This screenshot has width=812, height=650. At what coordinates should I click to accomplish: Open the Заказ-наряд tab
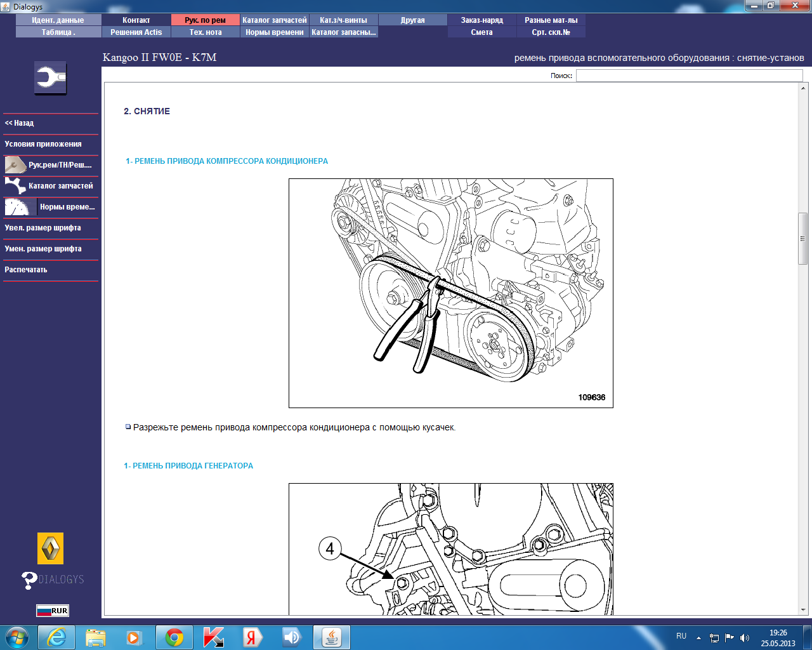(482, 20)
